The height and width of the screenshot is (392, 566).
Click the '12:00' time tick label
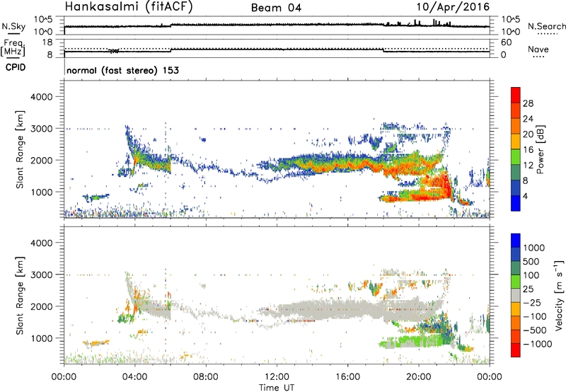pyautogui.click(x=277, y=377)
